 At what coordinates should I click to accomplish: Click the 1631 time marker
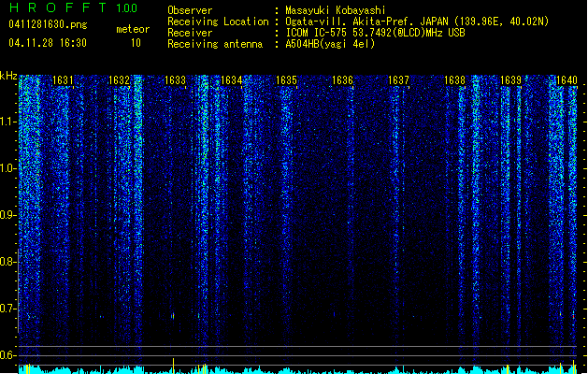point(63,80)
